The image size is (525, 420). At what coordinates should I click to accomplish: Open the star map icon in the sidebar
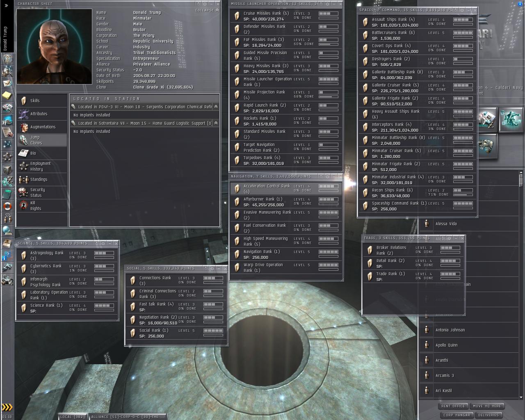7,144
